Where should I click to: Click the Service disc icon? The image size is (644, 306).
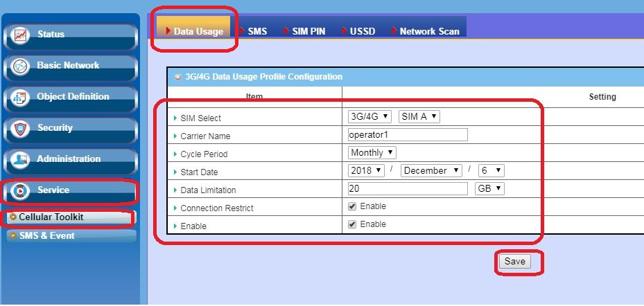(x=19, y=191)
